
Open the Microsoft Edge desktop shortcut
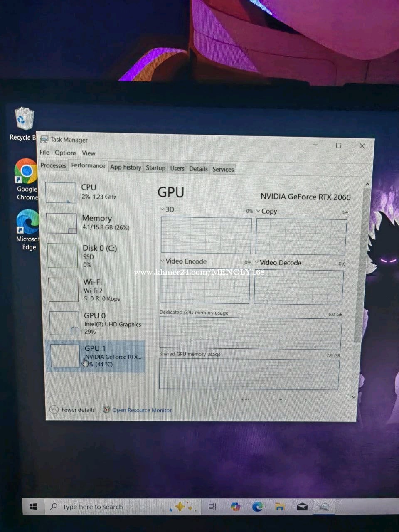coord(28,222)
